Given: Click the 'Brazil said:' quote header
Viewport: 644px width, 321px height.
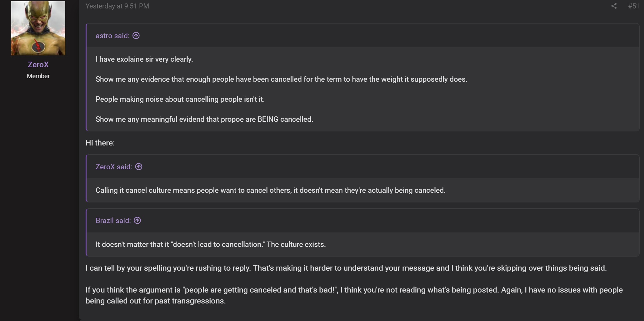Looking at the screenshot, I should click(x=113, y=221).
